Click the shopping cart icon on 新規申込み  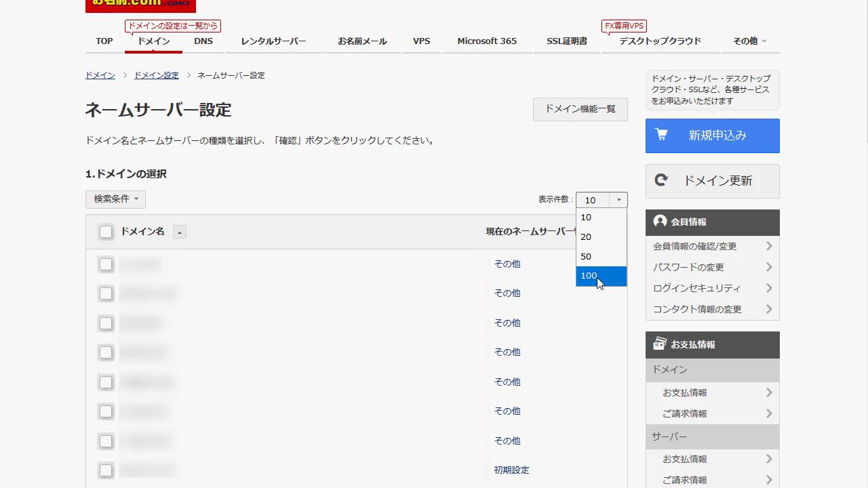click(x=661, y=135)
